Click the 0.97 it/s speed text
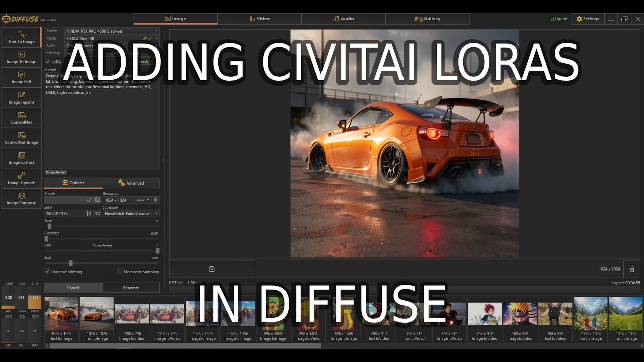 [x=176, y=283]
